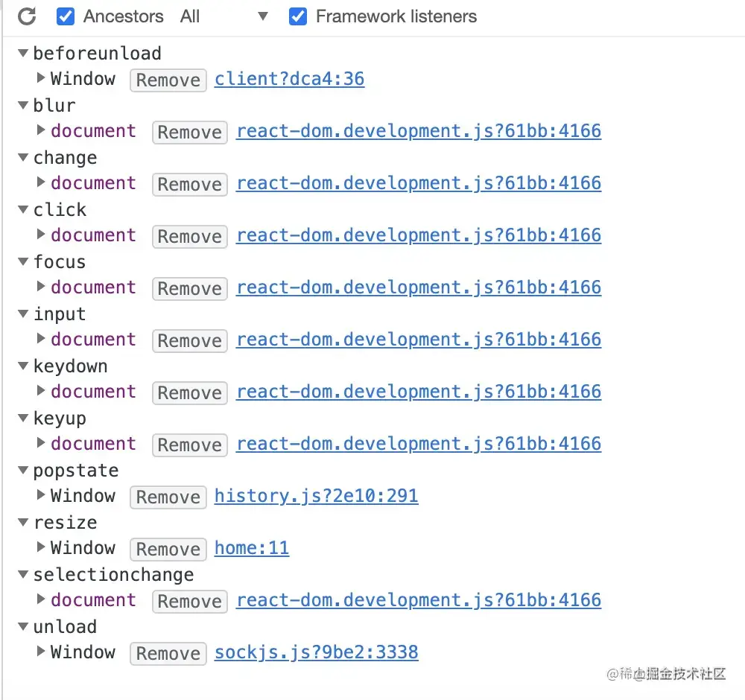Expand the document node under selectionchange
Viewport: 745px width, 700px height.
[41, 600]
